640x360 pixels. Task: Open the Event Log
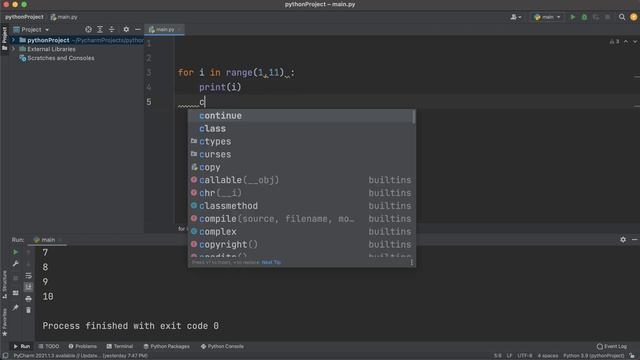coord(612,346)
